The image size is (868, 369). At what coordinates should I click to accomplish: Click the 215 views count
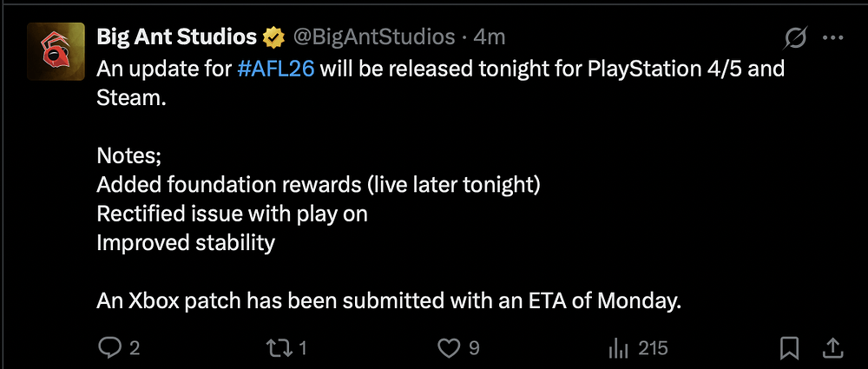click(653, 348)
